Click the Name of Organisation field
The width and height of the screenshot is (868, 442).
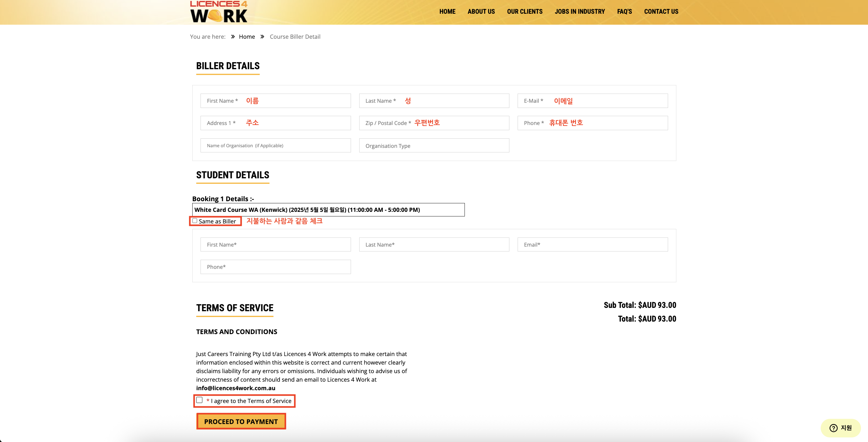275,145
